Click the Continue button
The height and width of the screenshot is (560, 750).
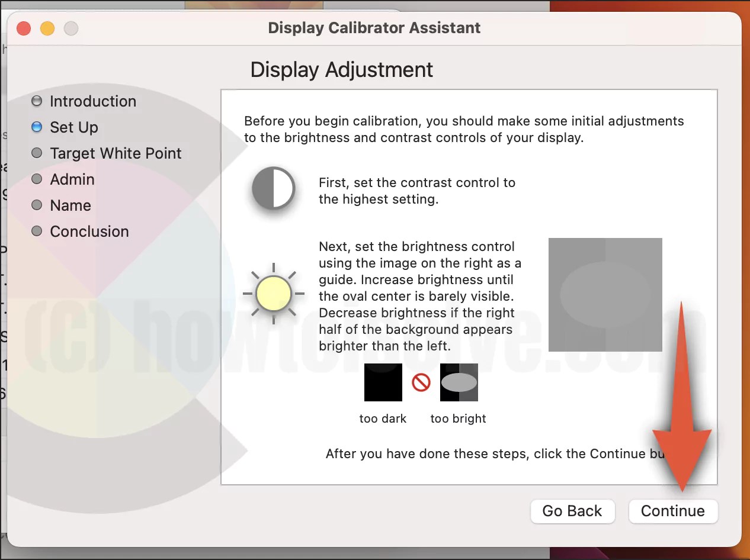[673, 511]
